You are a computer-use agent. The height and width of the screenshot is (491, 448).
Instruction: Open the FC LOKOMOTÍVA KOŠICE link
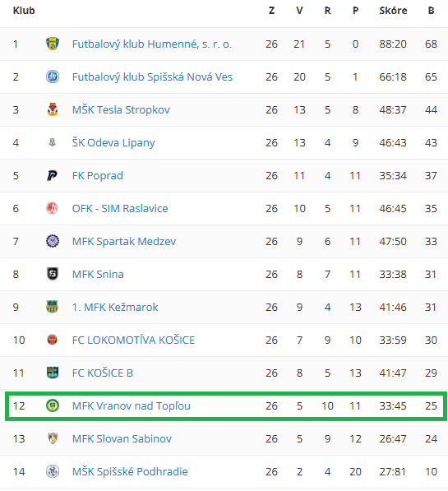coord(133,340)
